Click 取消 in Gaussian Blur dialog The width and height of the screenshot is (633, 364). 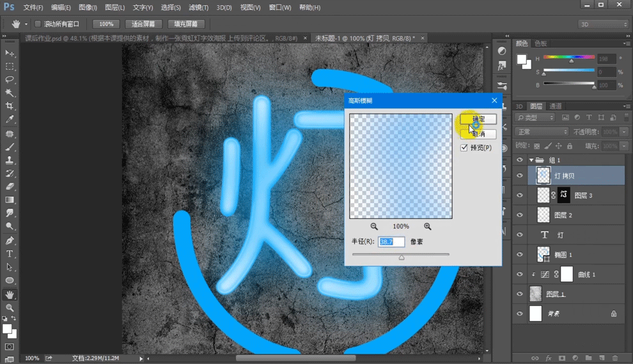[x=478, y=134]
